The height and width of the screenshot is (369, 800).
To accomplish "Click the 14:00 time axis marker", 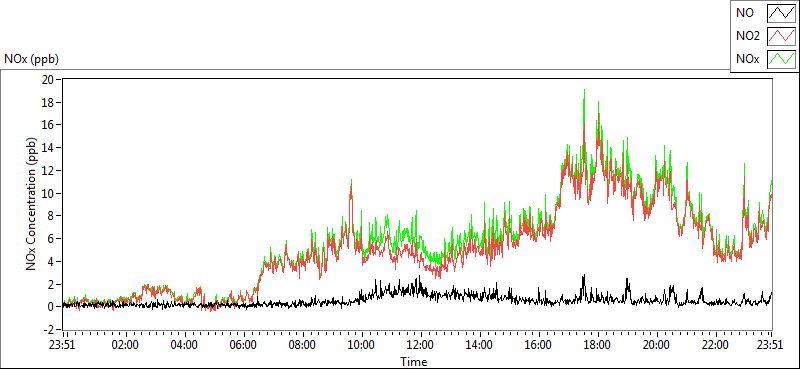I will tap(480, 344).
